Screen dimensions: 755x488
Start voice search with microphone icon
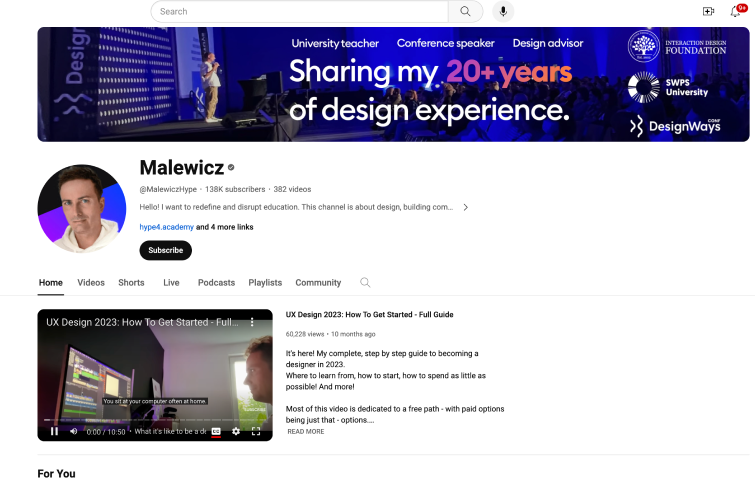[x=502, y=11]
